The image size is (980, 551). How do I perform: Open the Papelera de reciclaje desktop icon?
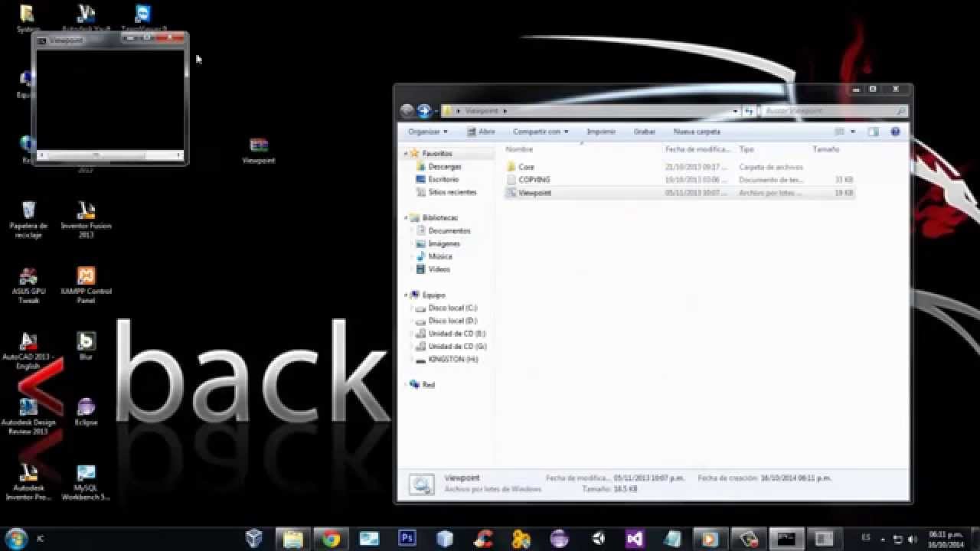[28, 219]
